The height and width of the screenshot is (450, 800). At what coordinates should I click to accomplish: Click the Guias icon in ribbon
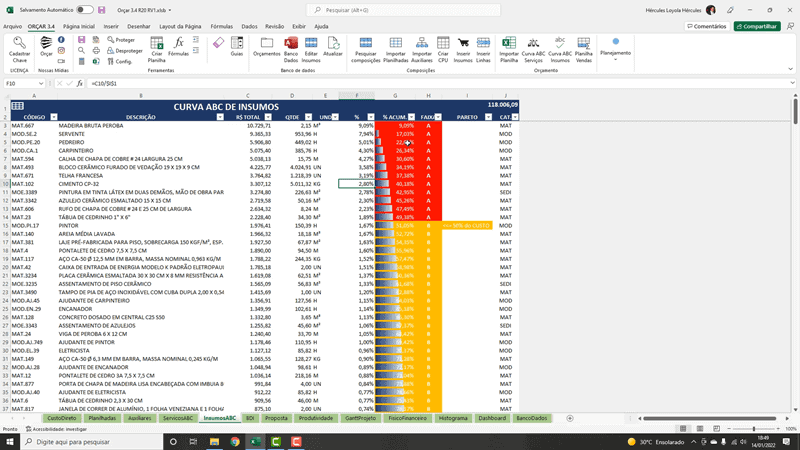pyautogui.click(x=236, y=43)
